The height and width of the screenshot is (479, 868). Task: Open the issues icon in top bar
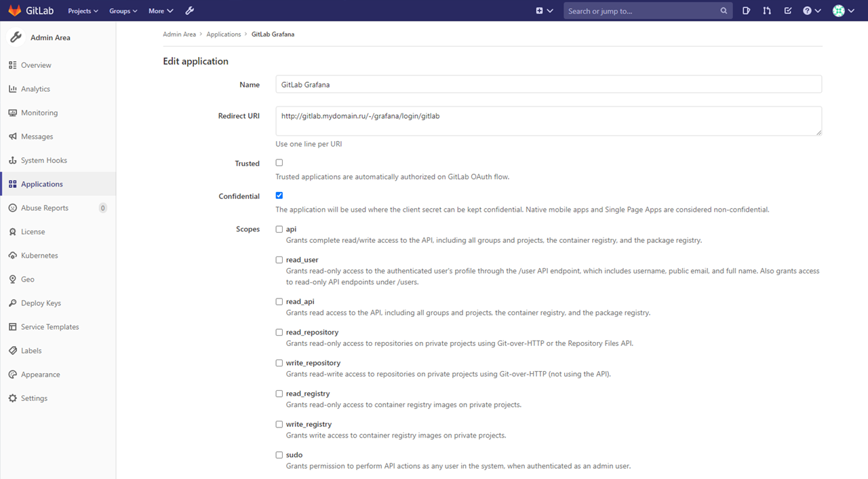coord(746,11)
